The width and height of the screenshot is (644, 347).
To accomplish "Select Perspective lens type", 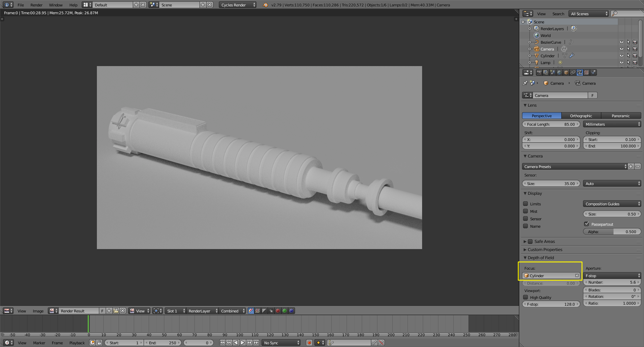I will [542, 116].
